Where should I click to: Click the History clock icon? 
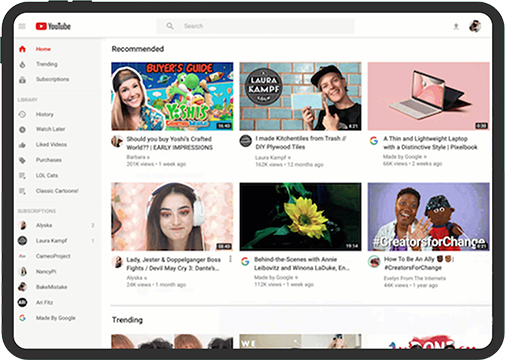(x=22, y=114)
